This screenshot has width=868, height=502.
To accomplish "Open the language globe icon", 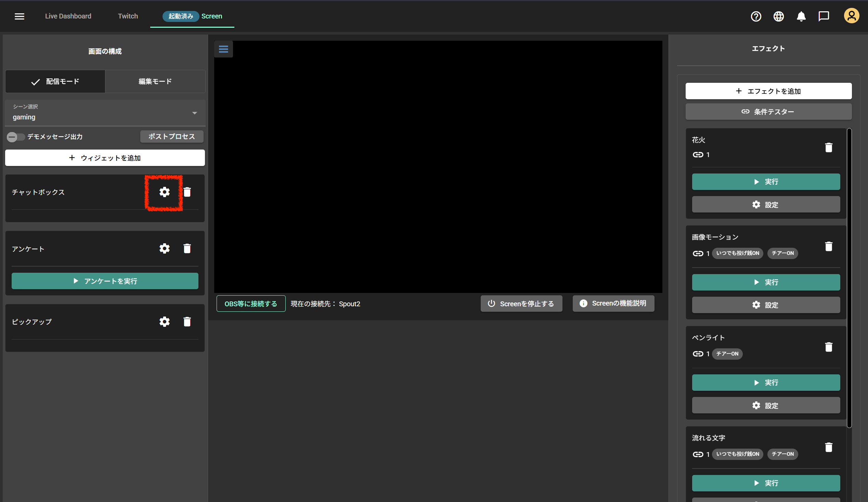I will coord(778,16).
